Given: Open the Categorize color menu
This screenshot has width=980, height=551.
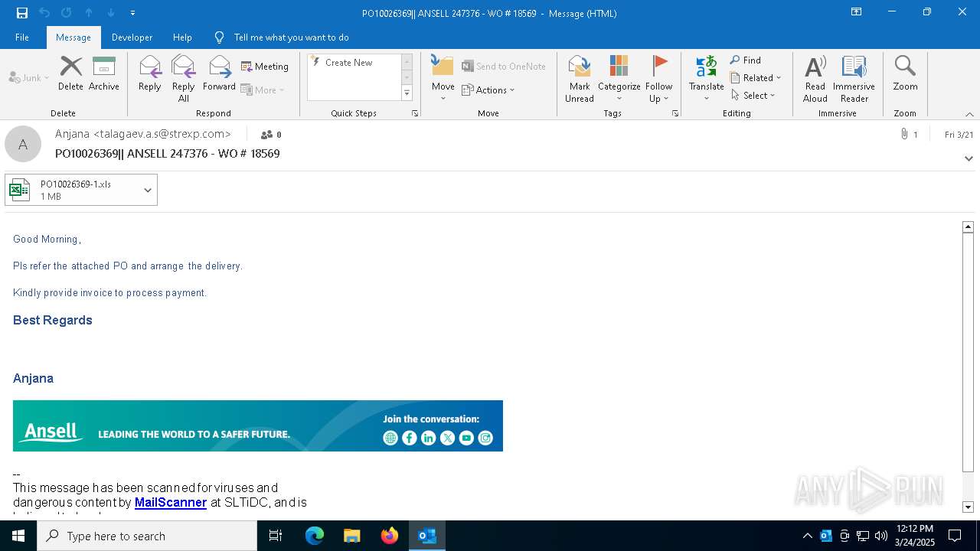Looking at the screenshot, I should pos(619,79).
